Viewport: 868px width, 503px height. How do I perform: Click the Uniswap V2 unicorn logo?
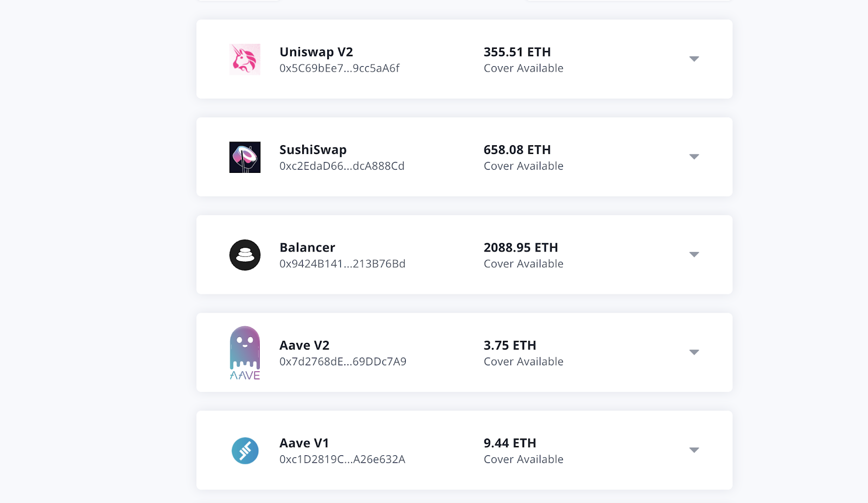245,59
